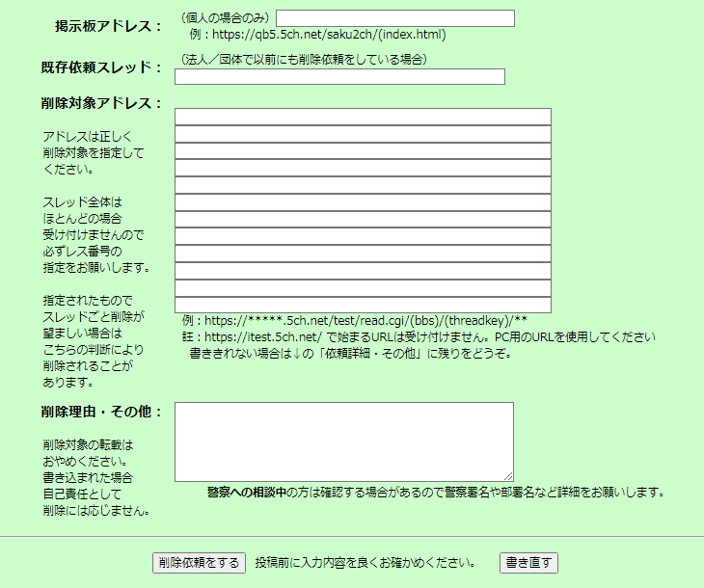
Task: Click the スレッドごと削除が instruction line
Action: tap(94, 317)
